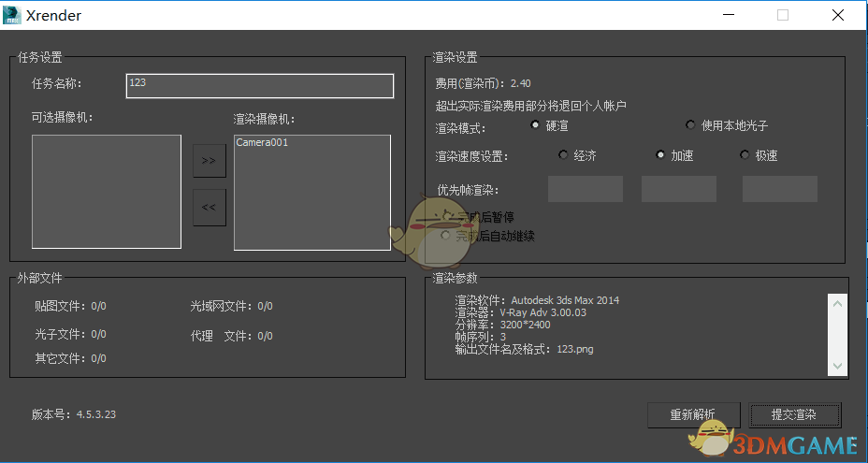Click the 提交渲染 button
The image size is (868, 463).
point(794,414)
